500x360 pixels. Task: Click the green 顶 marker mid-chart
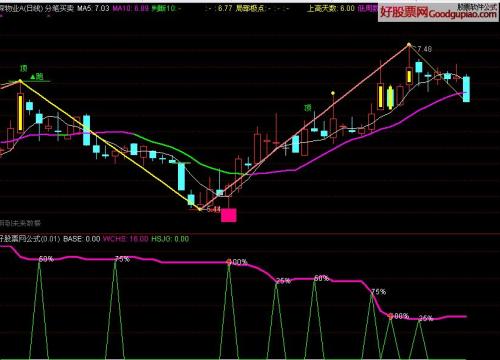point(308,108)
